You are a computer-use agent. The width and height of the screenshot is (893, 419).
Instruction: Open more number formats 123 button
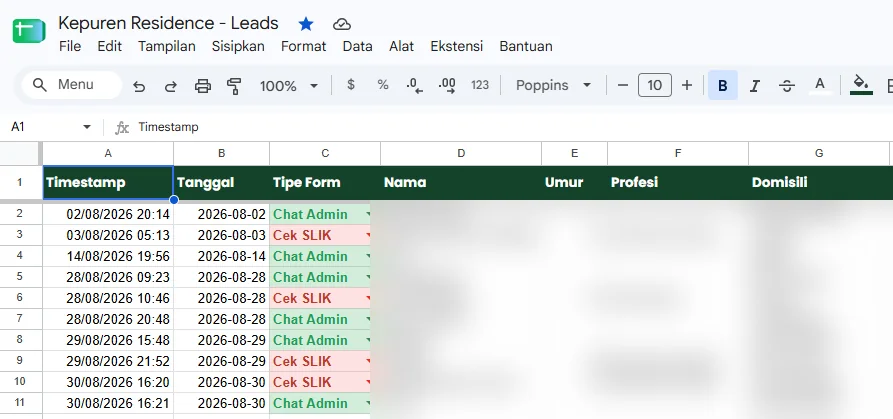tap(480, 85)
